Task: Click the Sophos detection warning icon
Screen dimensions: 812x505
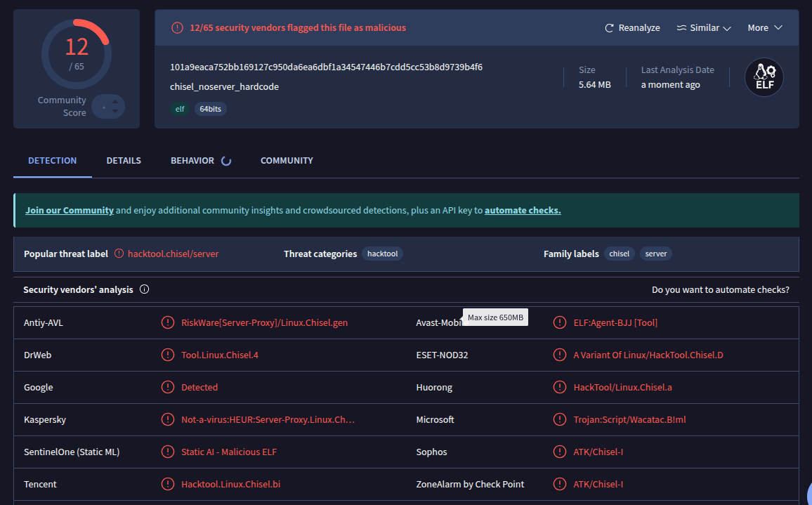Action: [x=559, y=452]
